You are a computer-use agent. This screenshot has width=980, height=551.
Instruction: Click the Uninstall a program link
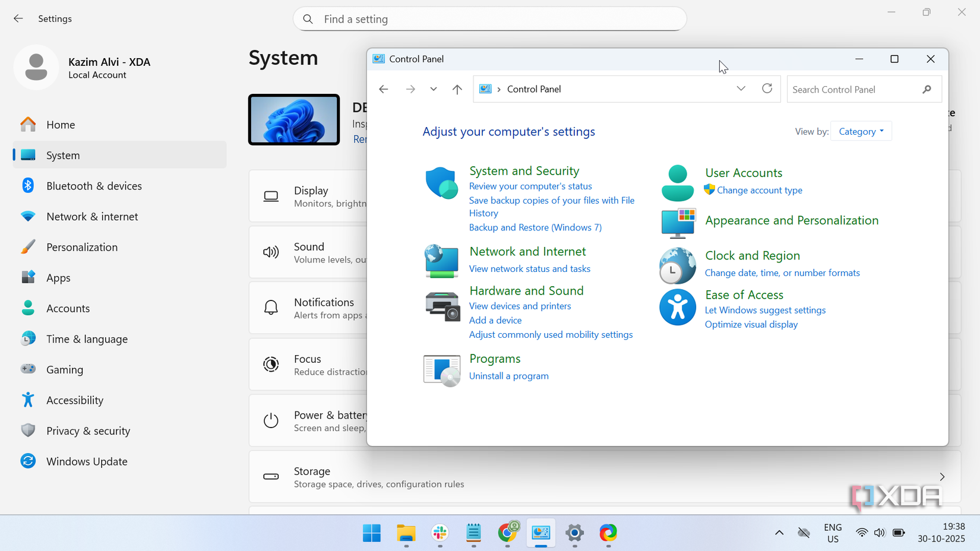(x=508, y=376)
